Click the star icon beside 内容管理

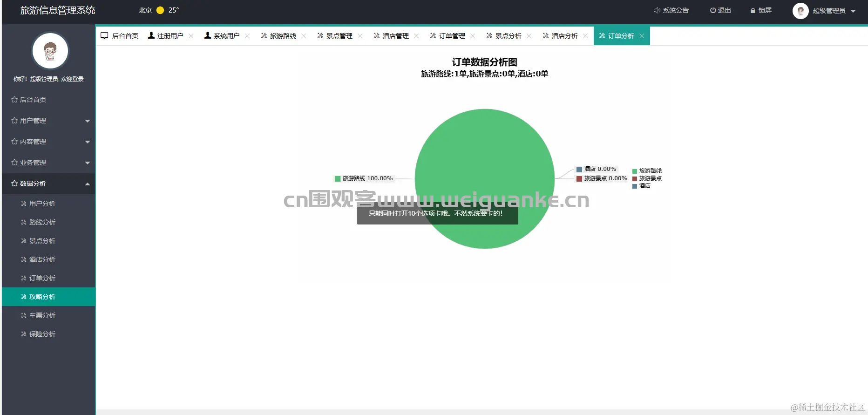tap(14, 142)
